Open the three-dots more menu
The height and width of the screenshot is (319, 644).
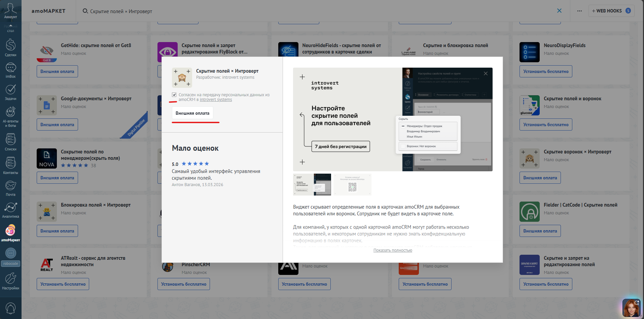click(x=579, y=11)
